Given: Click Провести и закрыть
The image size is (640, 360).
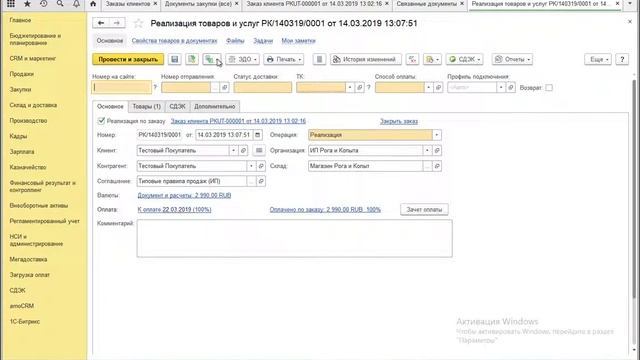Looking at the screenshot, I should pos(128,59).
